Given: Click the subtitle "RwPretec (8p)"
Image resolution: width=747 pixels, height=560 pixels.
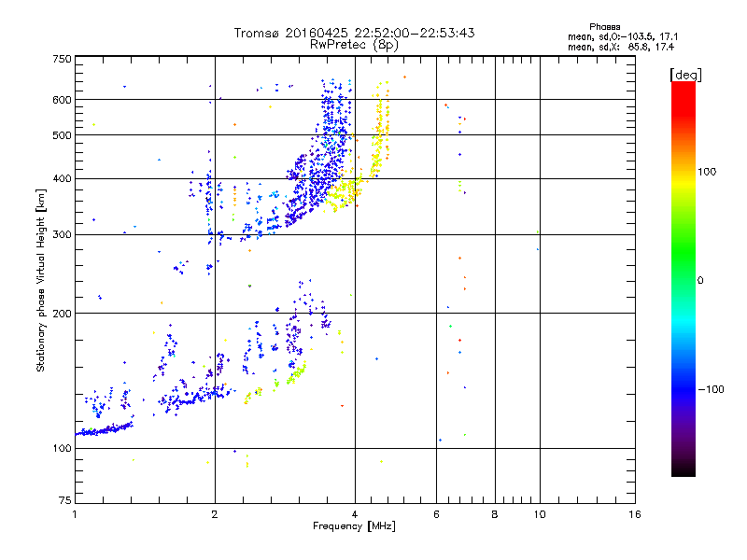Looking at the screenshot, I should [354, 45].
